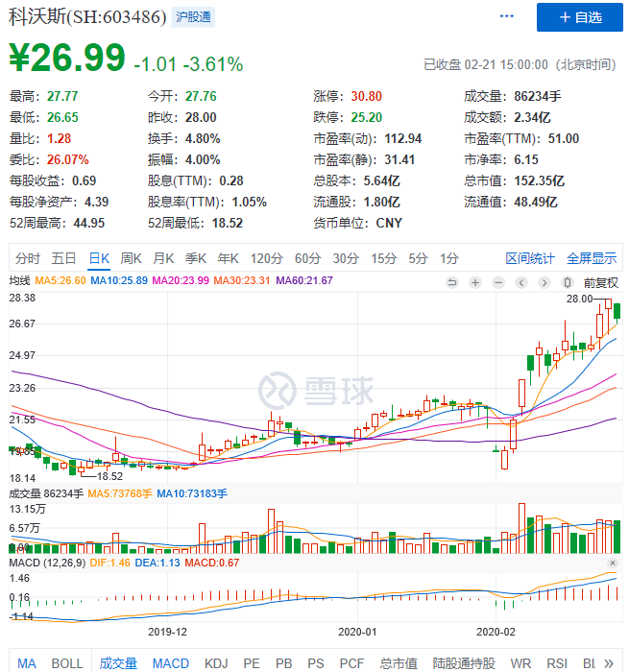Select the 年K chart tab
This screenshot has width=629, height=672.
click(229, 258)
